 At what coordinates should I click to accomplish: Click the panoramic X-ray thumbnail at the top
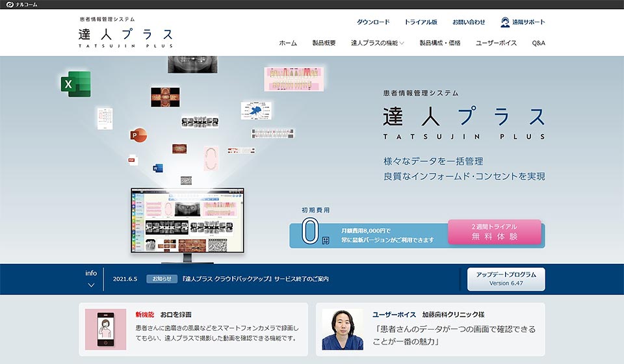pyautogui.click(x=192, y=64)
